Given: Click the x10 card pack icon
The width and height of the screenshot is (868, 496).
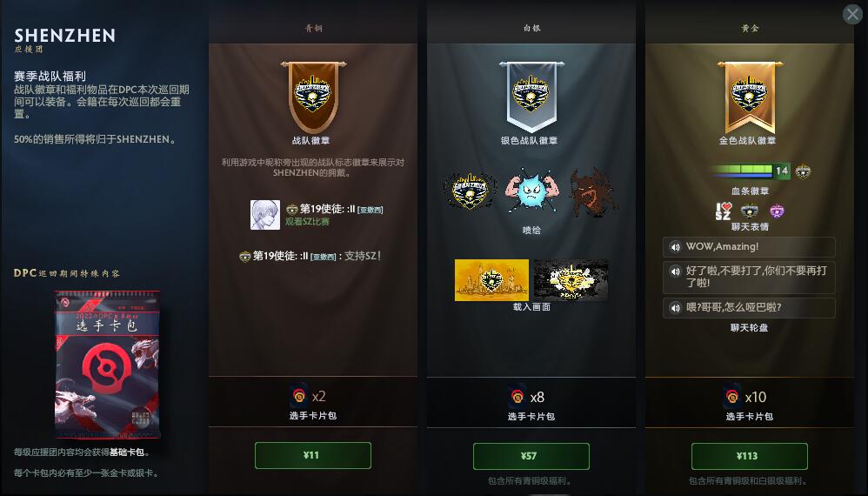Looking at the screenshot, I should pyautogui.click(x=732, y=397).
